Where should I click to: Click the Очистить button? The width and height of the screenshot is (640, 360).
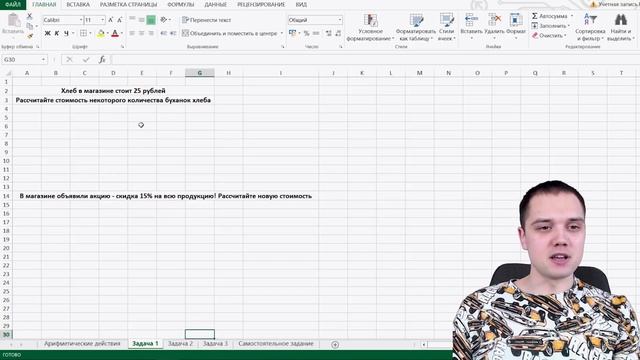tap(548, 36)
